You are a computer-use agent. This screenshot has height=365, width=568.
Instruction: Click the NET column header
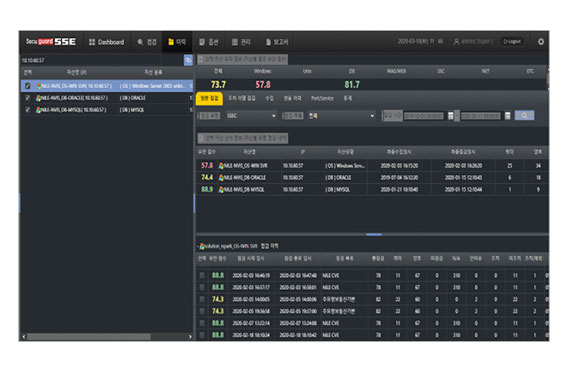click(x=485, y=71)
